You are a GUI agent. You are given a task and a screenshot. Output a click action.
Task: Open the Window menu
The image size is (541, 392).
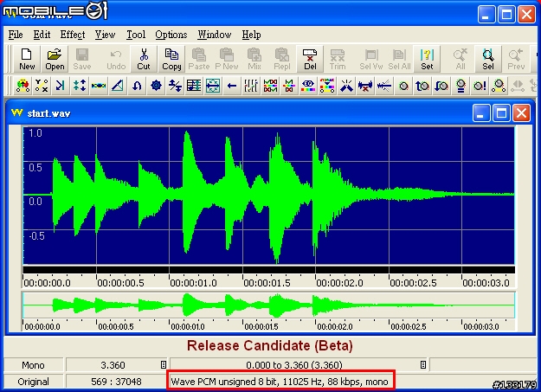coord(215,35)
